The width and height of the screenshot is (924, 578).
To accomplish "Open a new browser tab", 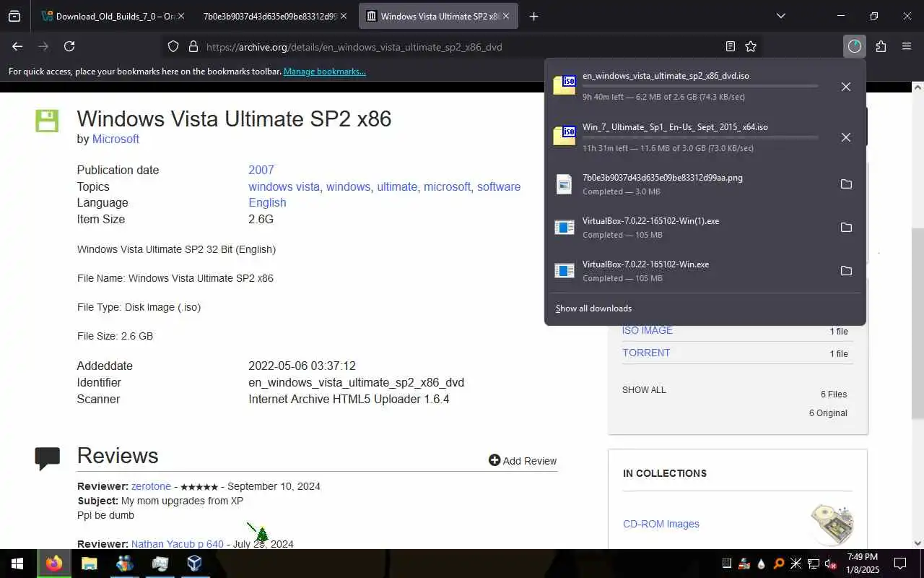I will coord(533,16).
